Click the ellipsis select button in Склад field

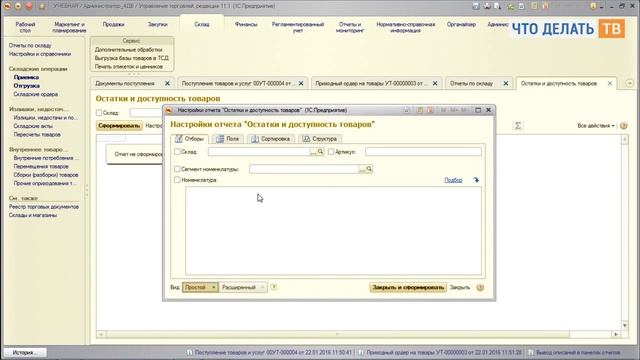pyautogui.click(x=313, y=152)
